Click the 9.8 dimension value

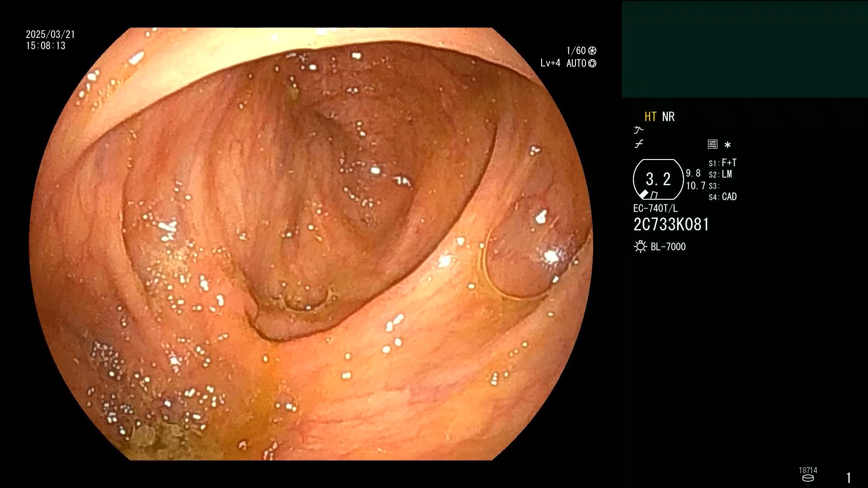pos(693,174)
